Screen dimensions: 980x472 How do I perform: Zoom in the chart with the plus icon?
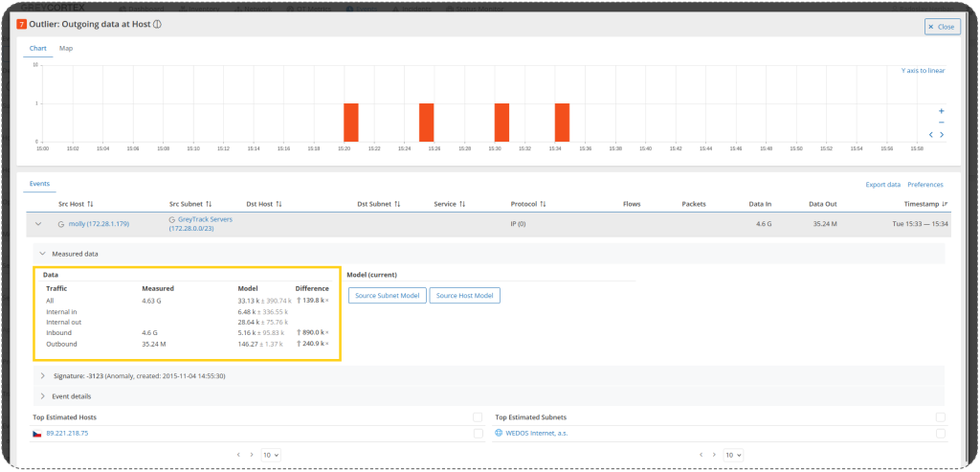pos(941,111)
